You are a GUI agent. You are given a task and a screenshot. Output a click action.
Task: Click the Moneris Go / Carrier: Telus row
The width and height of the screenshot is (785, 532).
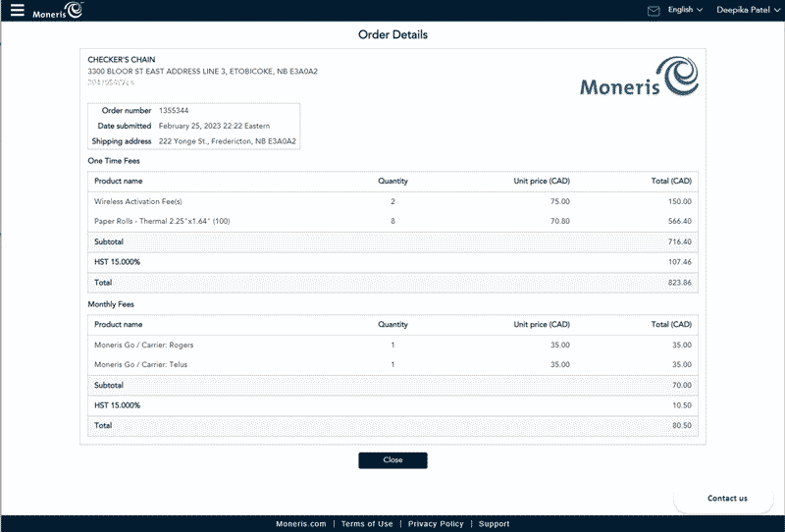click(x=393, y=364)
